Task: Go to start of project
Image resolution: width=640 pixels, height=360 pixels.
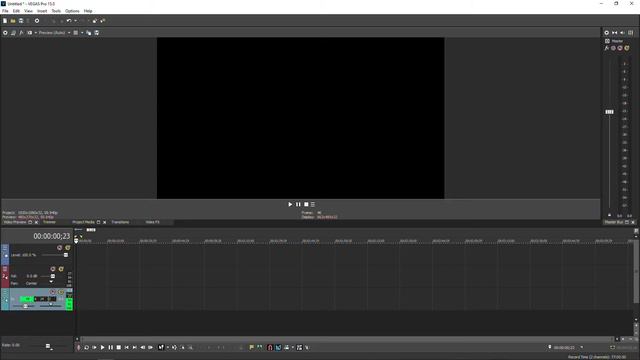Action: point(127,347)
